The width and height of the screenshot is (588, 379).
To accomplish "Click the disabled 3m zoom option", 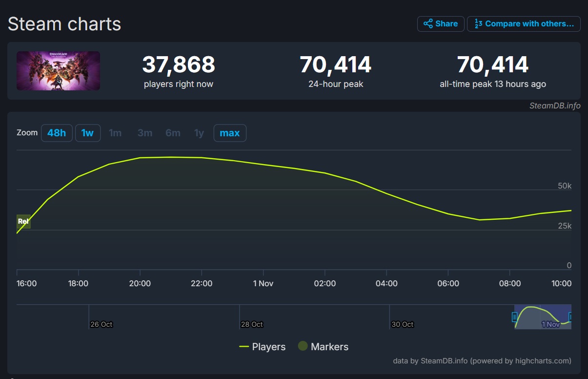I will [x=145, y=133].
